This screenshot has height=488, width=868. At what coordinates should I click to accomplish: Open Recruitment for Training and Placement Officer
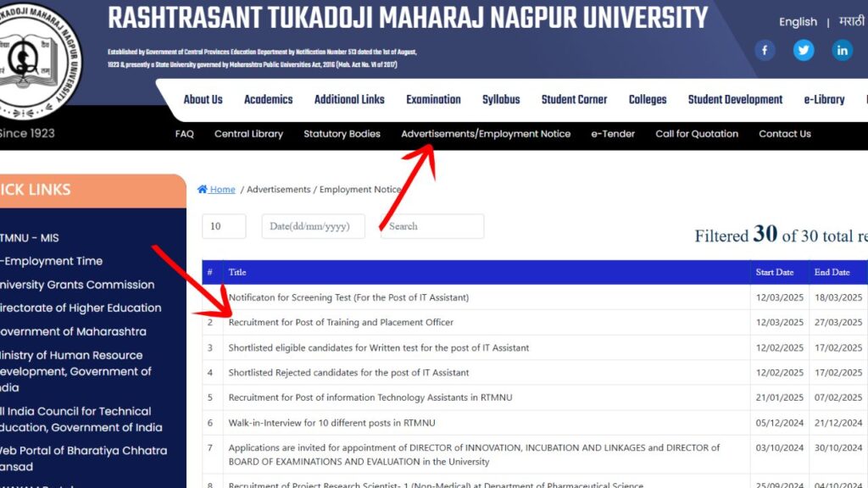pyautogui.click(x=341, y=322)
